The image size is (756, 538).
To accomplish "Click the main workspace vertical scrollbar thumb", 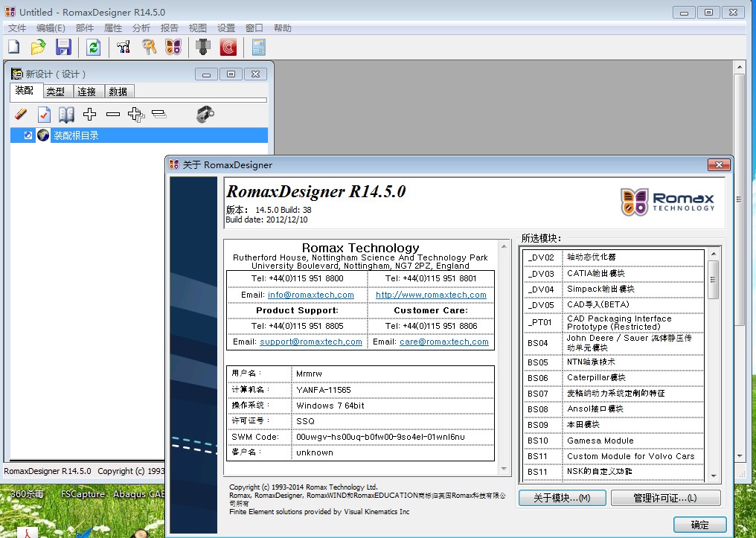I will (739, 199).
